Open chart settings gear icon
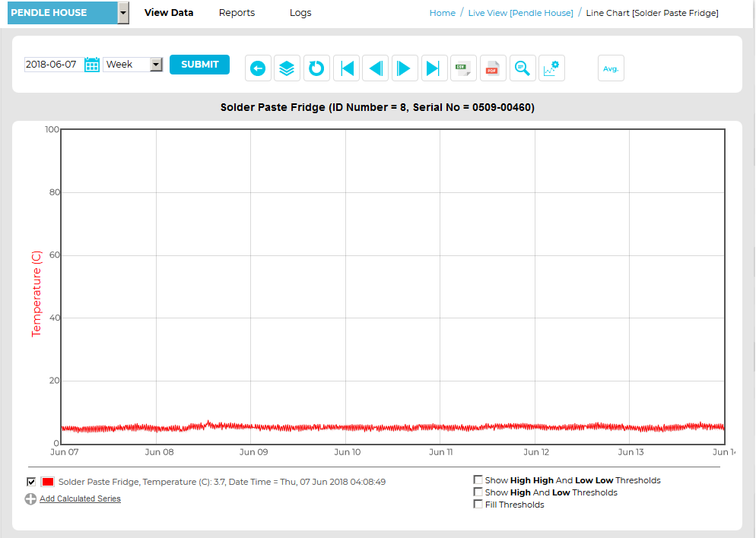This screenshot has height=538, width=756. point(551,68)
